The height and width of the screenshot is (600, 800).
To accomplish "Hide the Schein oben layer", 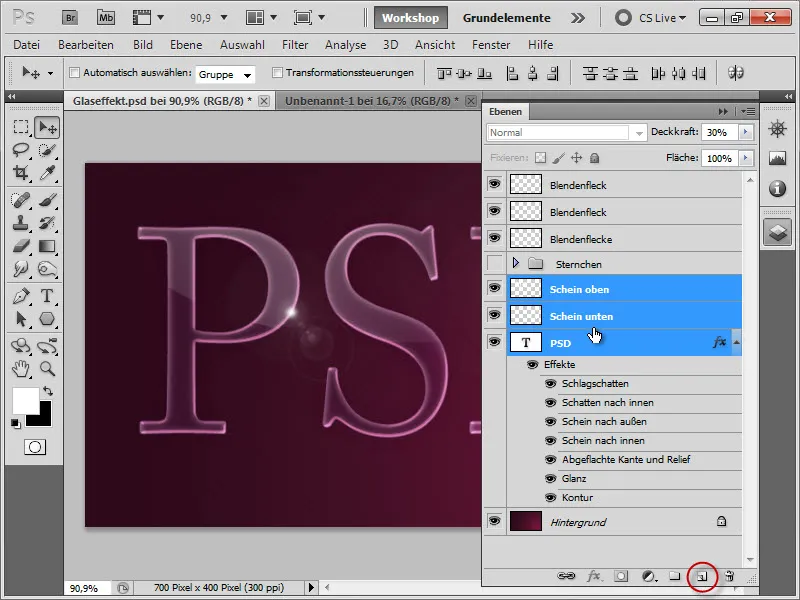I will click(x=494, y=288).
